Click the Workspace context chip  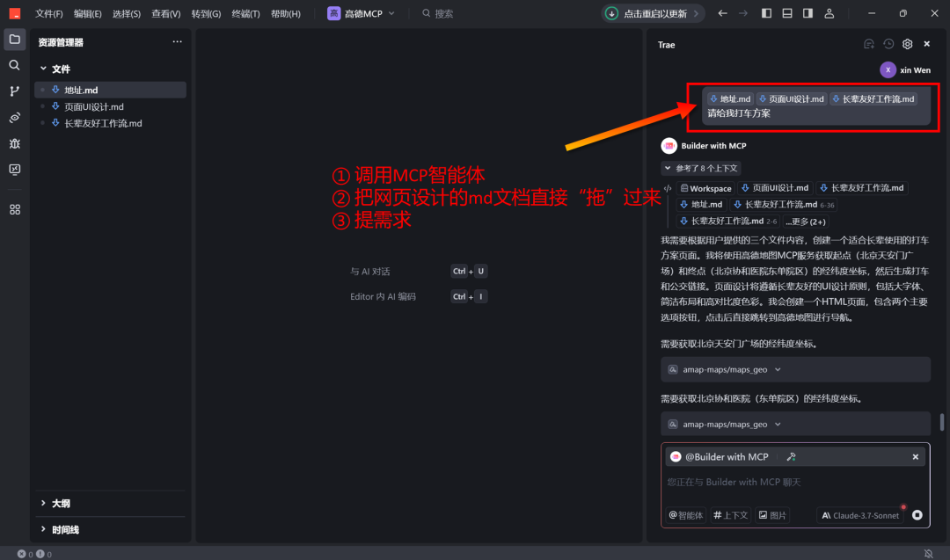coord(705,188)
